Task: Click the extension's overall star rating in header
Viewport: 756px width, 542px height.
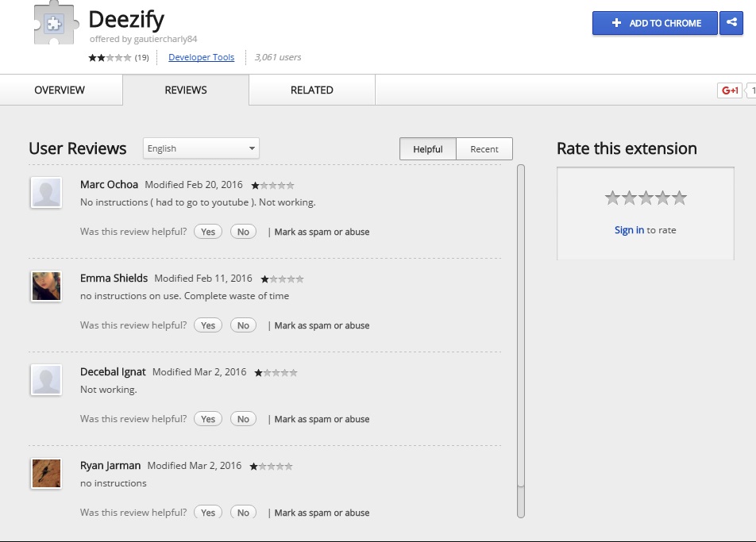Action: (x=110, y=58)
